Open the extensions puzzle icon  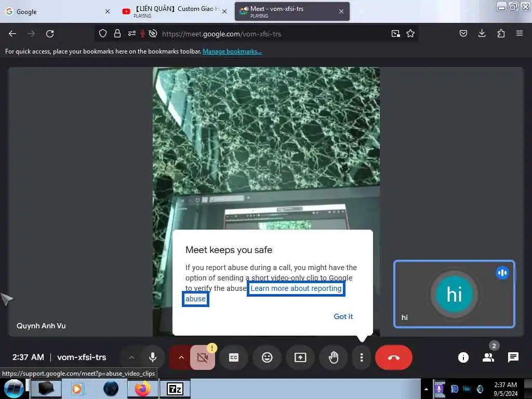tap(501, 34)
